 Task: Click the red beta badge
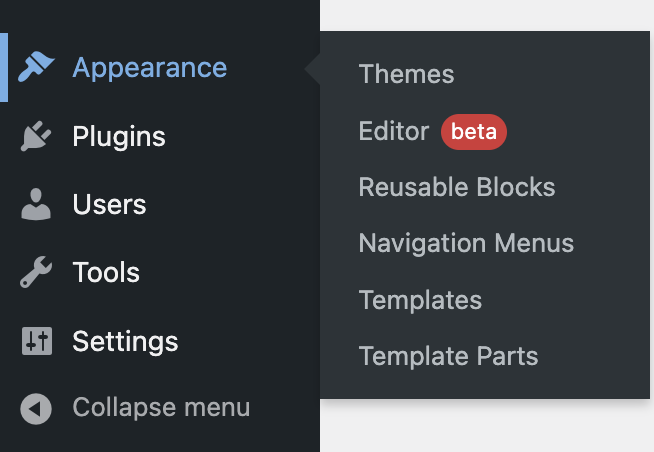click(x=474, y=131)
